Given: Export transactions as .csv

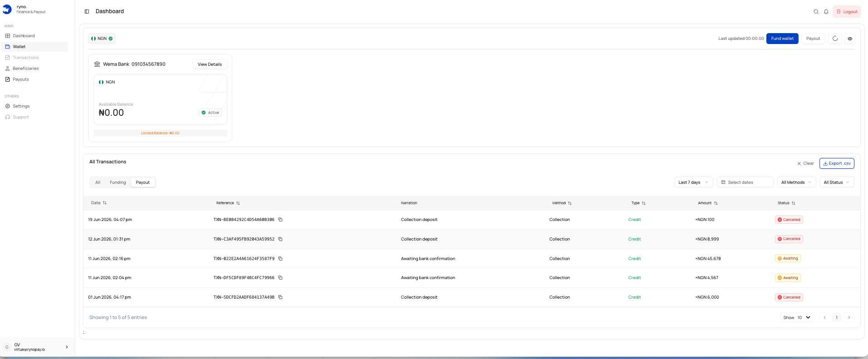Looking at the screenshot, I should point(837,163).
